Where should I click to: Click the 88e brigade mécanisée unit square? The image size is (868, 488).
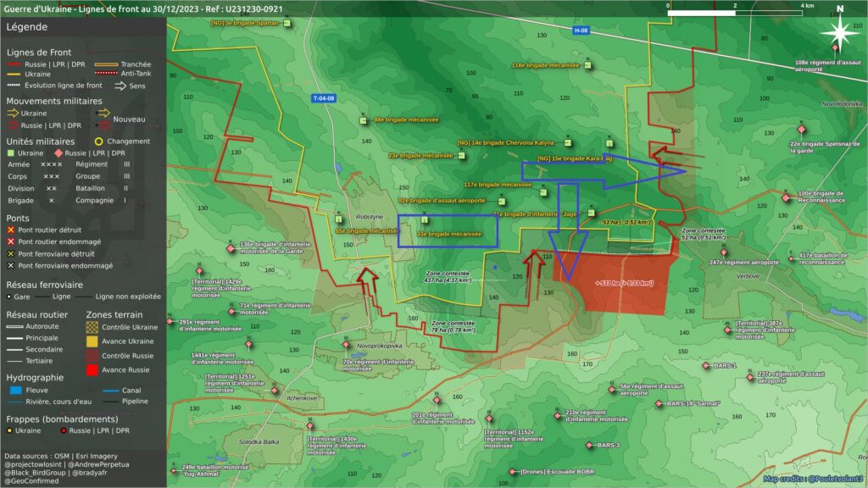[x=363, y=120]
